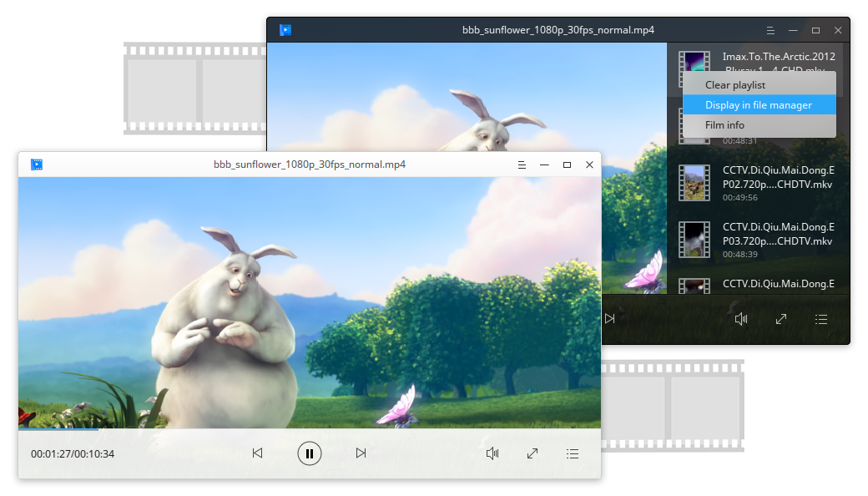Open playlist in front player window
Image resolution: width=868 pixels, height=496 pixels.
coord(573,454)
